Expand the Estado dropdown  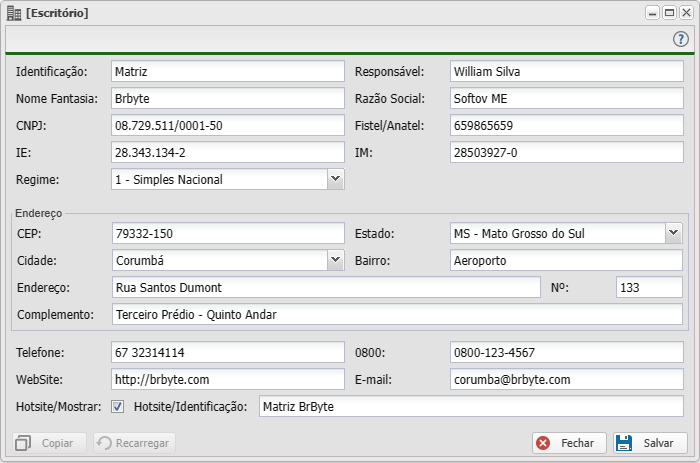pyautogui.click(x=673, y=233)
